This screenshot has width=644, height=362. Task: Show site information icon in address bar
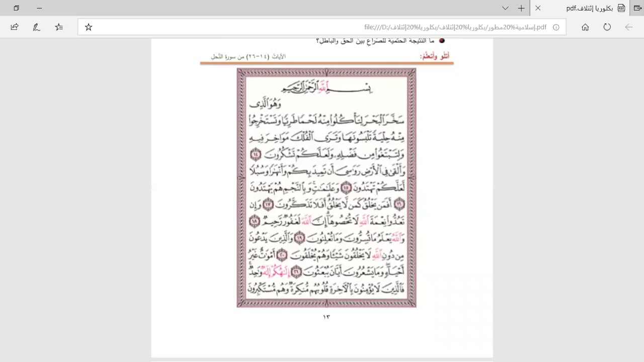pos(556,27)
